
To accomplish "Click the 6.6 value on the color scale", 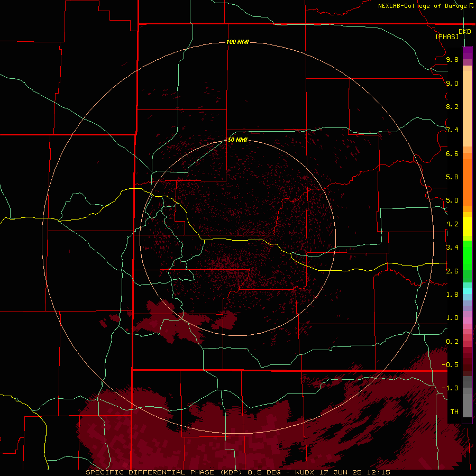I will click(x=452, y=153).
